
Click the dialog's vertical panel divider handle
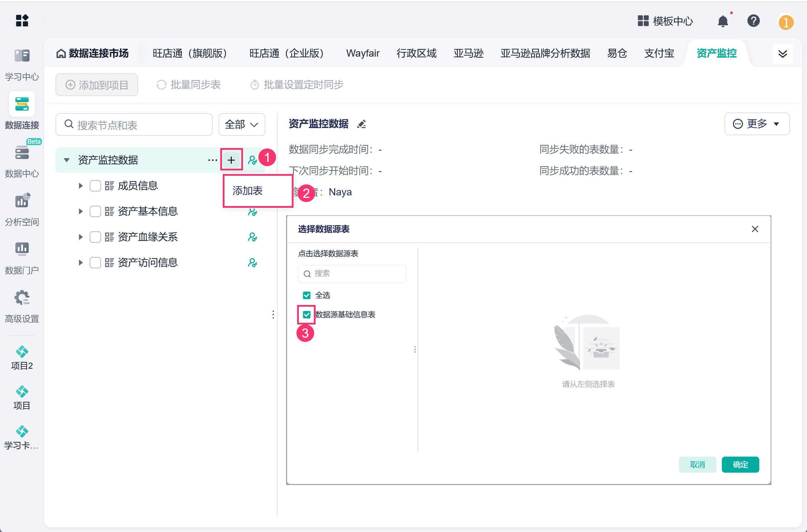(x=415, y=349)
